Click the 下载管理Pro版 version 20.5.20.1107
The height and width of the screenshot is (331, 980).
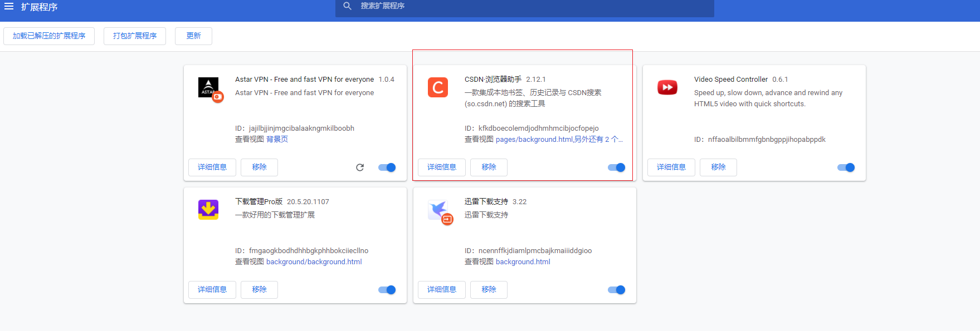tap(308, 202)
